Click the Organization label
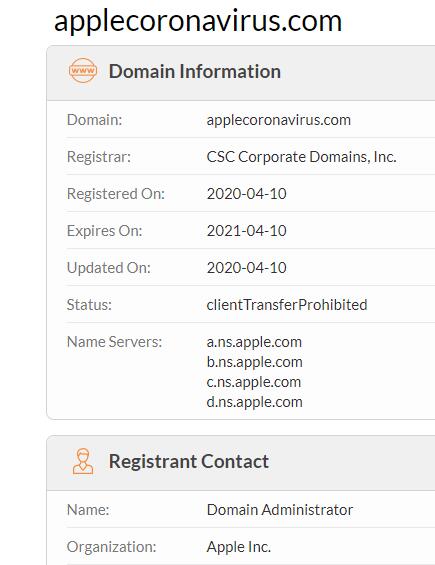The image size is (435, 565). [111, 547]
